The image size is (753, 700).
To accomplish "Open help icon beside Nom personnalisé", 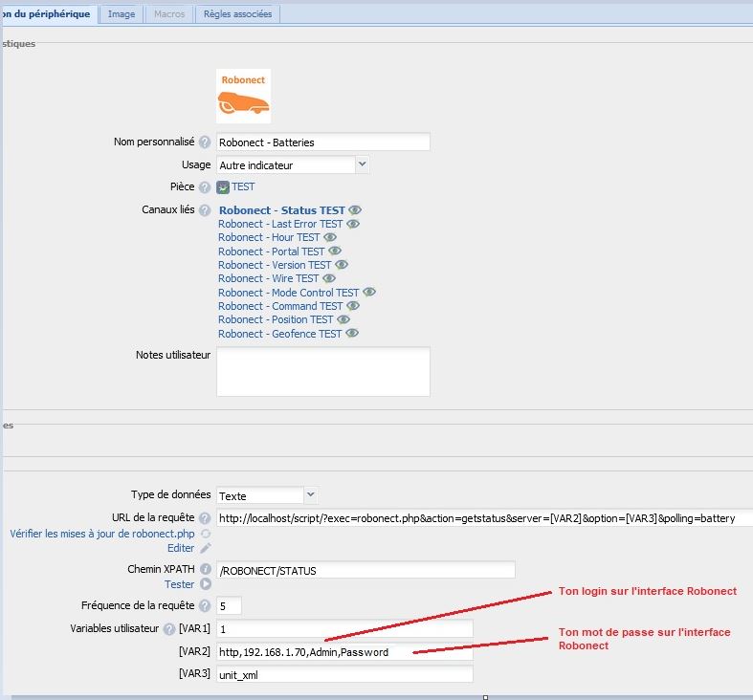I will coord(205,142).
